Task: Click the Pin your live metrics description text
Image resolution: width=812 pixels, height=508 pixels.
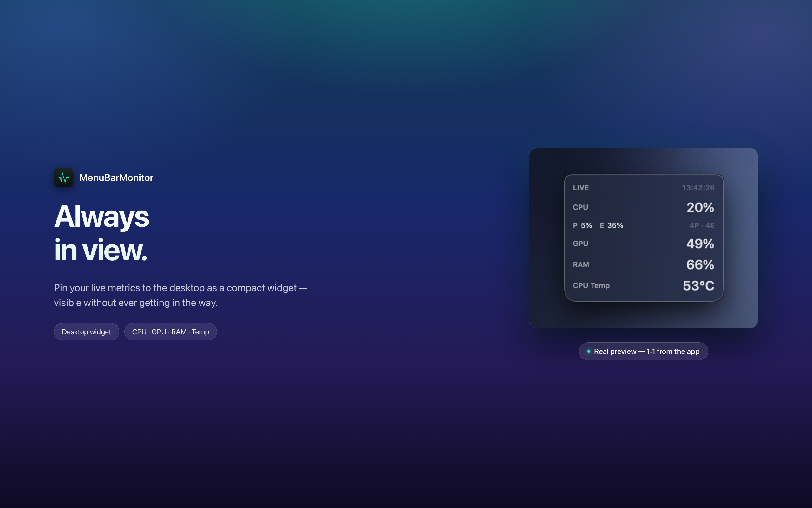Action: (180, 295)
